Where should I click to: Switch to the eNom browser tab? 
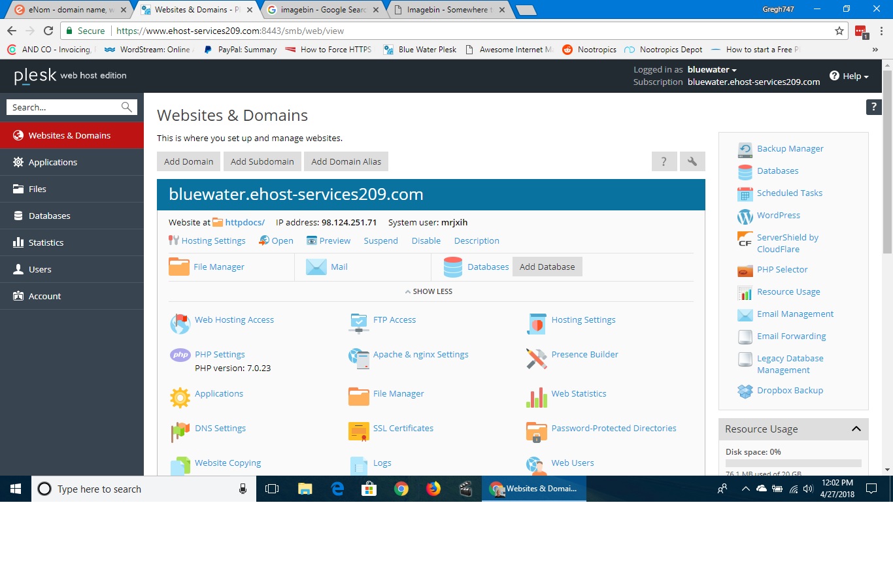[69, 10]
